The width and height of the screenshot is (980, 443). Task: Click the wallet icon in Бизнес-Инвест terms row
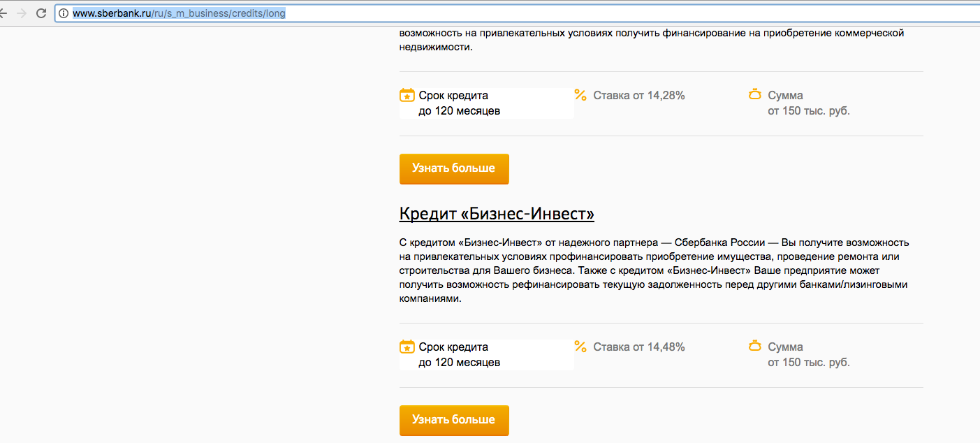coord(754,346)
